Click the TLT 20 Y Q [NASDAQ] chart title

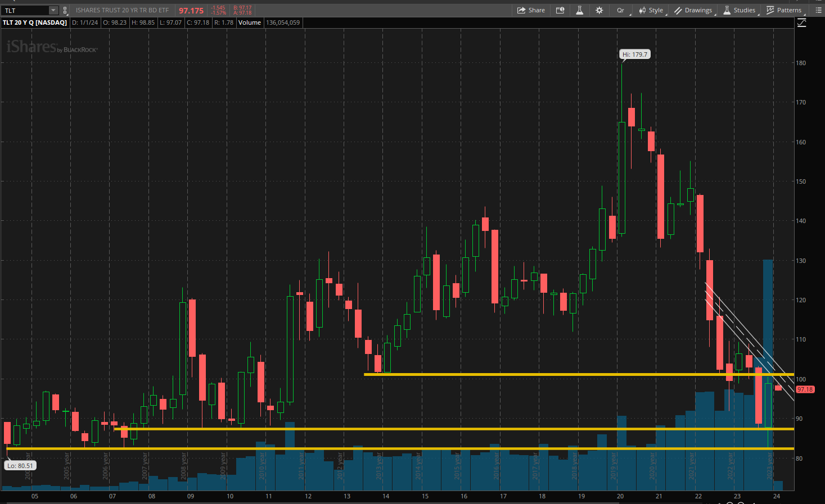(35, 22)
